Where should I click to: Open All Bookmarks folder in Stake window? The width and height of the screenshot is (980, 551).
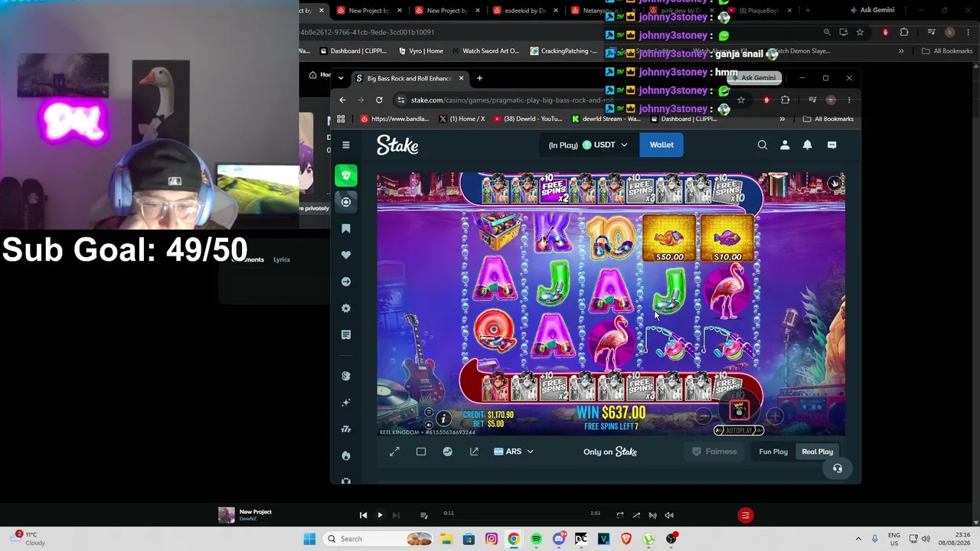coord(828,119)
